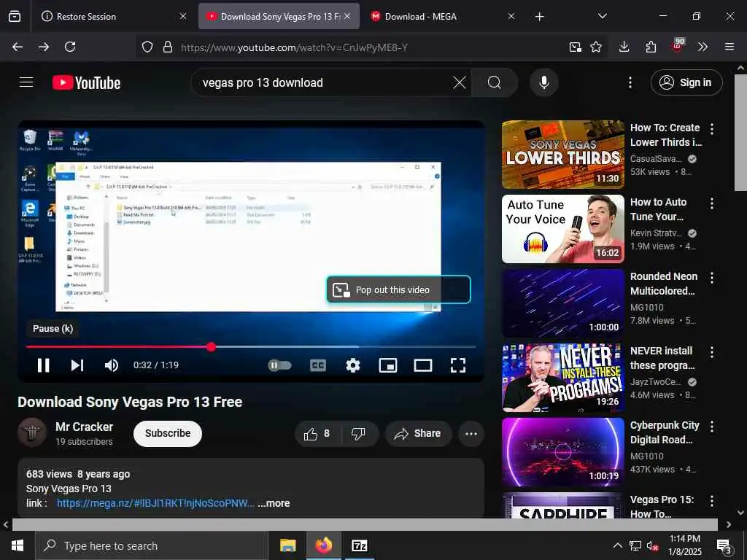Show more toolbar tools overflow chevrons
Screen dimensions: 747x560
click(703, 47)
